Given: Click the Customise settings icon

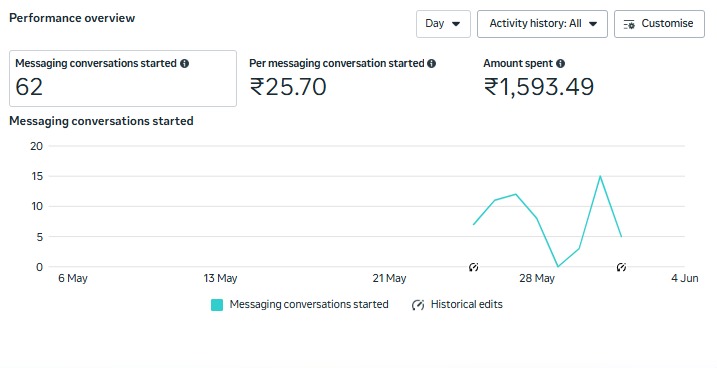Looking at the screenshot, I should (629, 24).
